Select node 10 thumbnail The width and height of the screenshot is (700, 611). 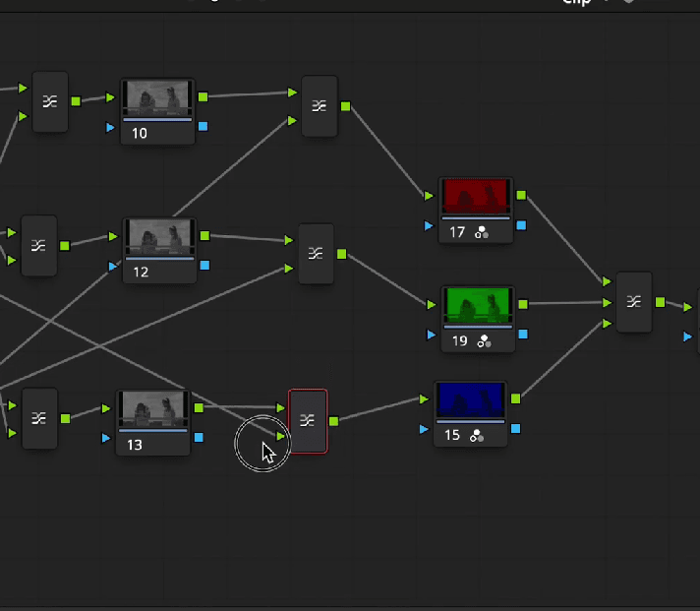click(157, 97)
